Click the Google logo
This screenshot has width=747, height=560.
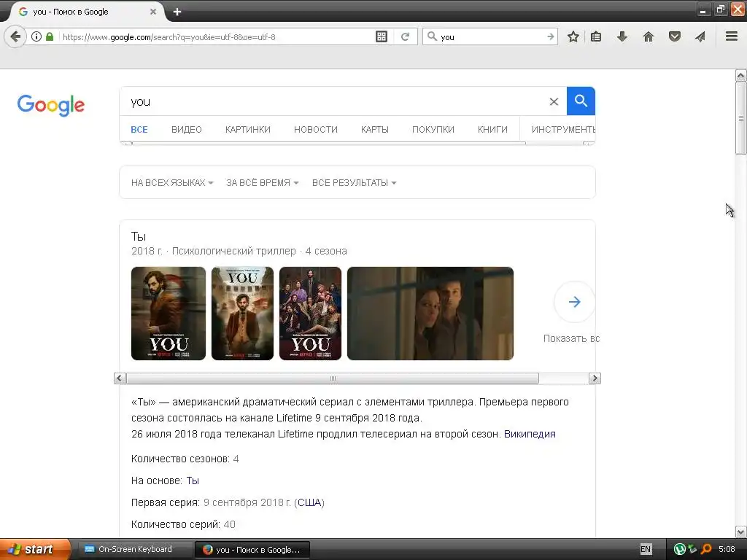(51, 105)
